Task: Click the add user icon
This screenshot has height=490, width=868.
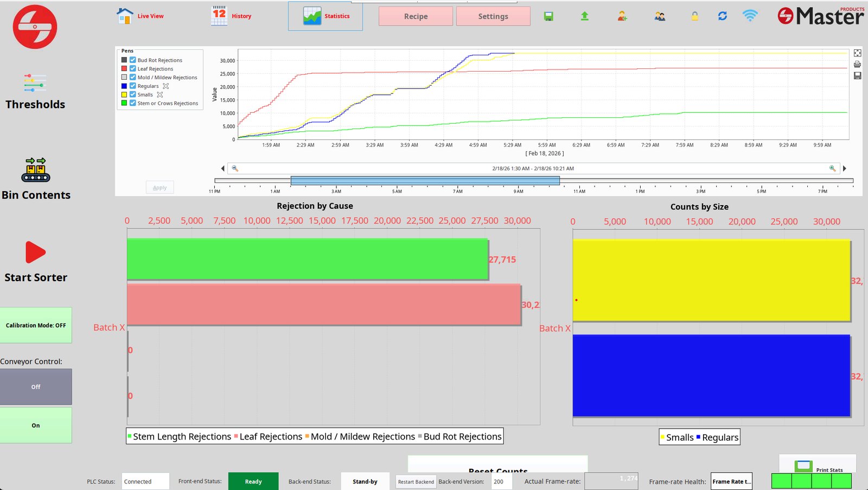Action: [x=622, y=16]
